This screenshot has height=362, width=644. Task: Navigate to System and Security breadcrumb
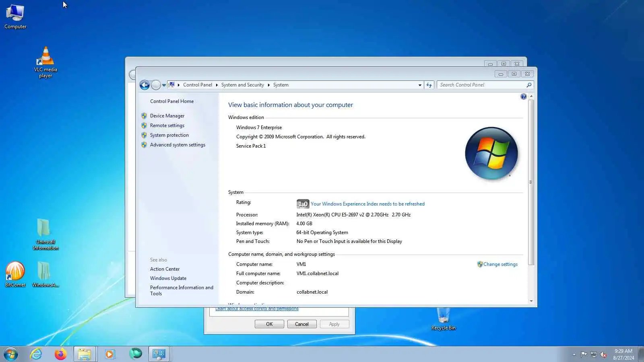[242, 85]
